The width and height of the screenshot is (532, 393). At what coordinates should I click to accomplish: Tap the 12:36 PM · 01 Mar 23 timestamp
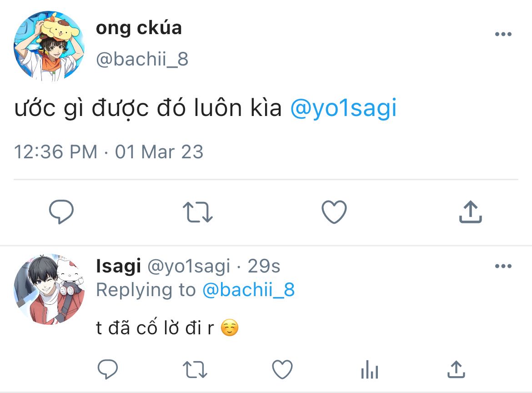coord(109,151)
